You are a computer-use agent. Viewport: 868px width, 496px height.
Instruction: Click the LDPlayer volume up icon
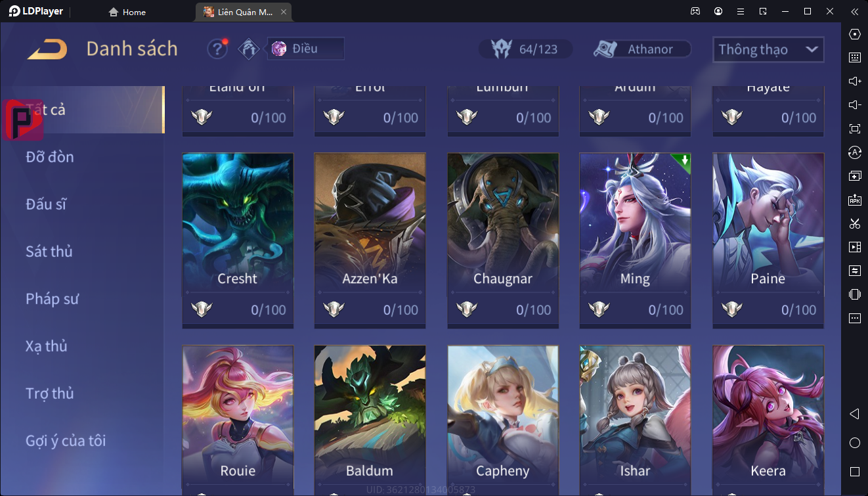point(855,81)
